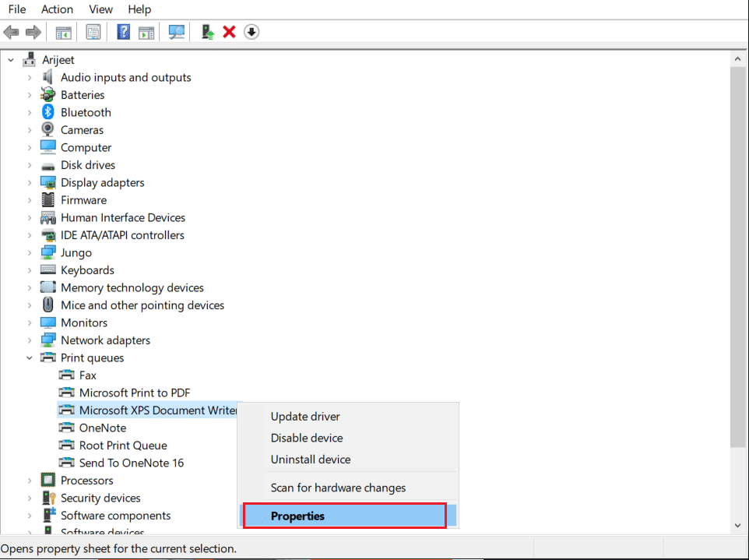
Task: Click the scrollbar up arrow
Action: point(737,59)
